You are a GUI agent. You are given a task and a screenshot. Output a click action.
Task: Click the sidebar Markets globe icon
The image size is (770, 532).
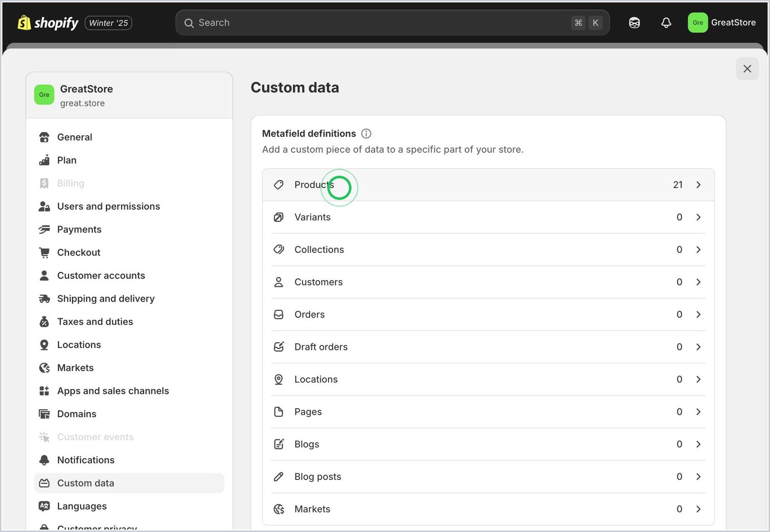(x=44, y=368)
